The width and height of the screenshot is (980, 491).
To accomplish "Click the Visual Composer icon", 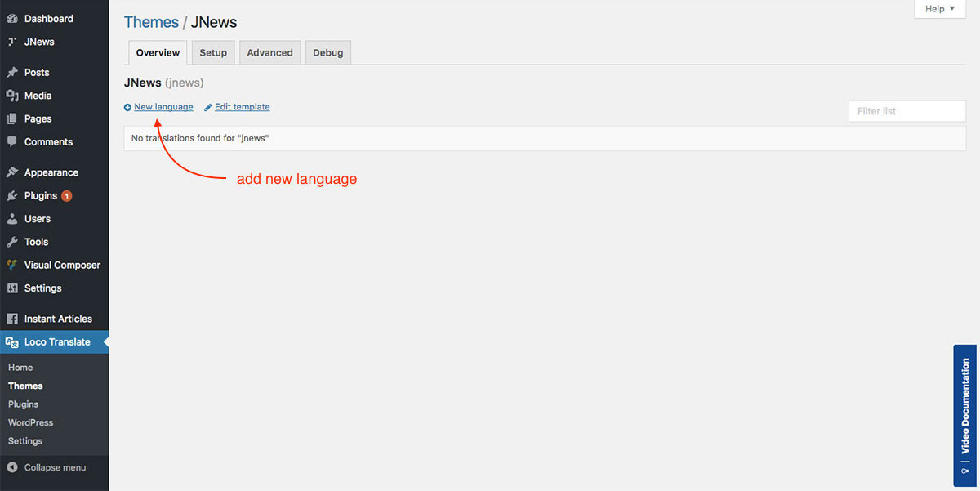I will (12, 266).
